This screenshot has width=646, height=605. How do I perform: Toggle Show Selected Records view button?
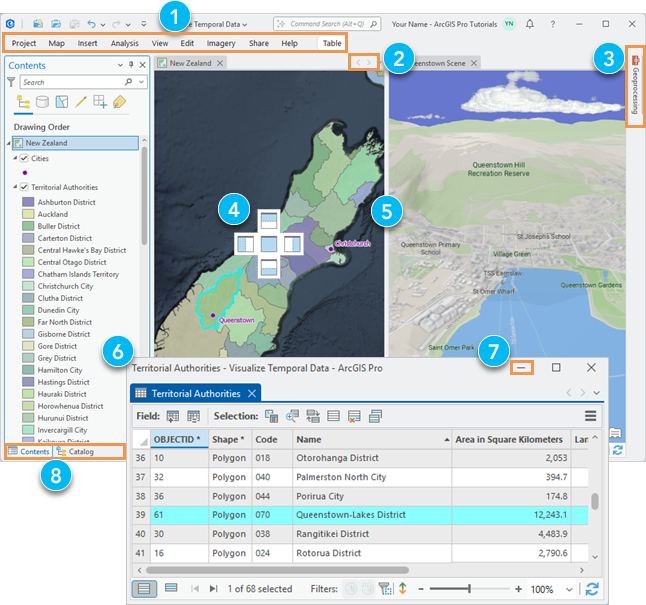pyautogui.click(x=171, y=588)
